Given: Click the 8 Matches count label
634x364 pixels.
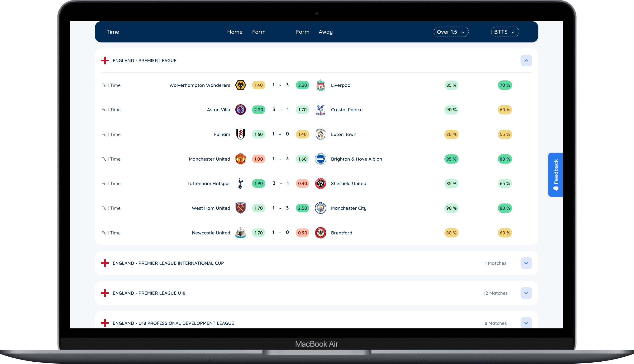Looking at the screenshot, I should [495, 323].
